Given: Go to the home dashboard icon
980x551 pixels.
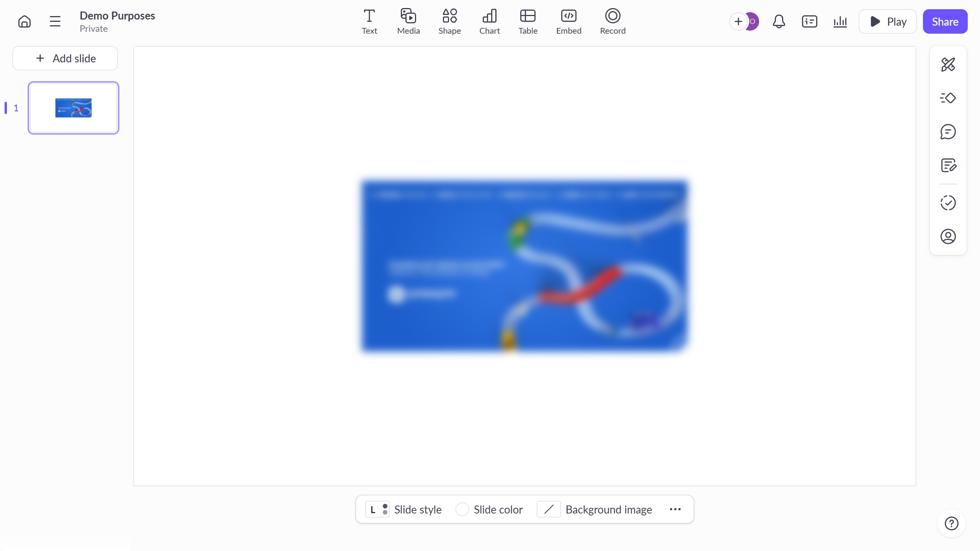Looking at the screenshot, I should [x=24, y=21].
